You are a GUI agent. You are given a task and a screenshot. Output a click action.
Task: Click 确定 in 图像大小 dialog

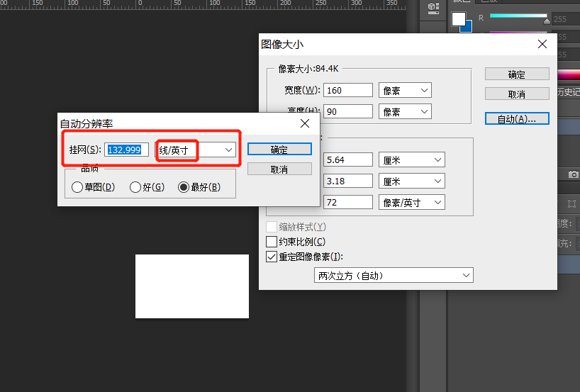click(x=517, y=74)
